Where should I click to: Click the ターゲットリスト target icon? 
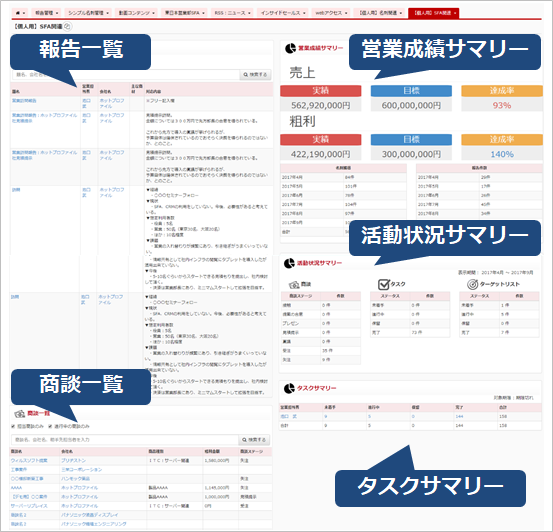coord(472,284)
